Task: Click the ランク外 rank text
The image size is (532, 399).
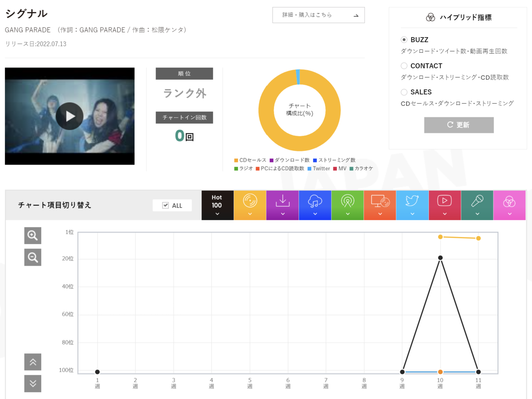Action: pos(184,93)
